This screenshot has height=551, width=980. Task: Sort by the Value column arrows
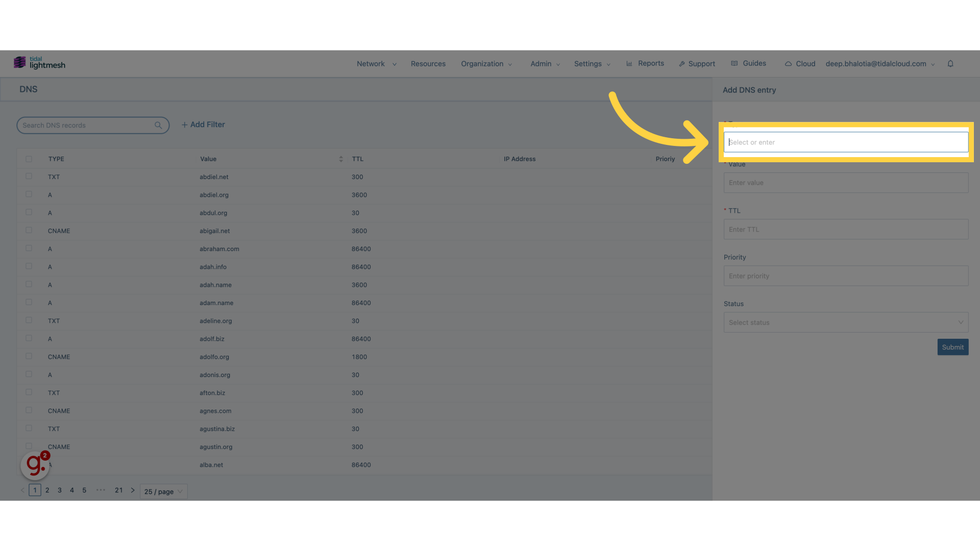click(x=341, y=159)
